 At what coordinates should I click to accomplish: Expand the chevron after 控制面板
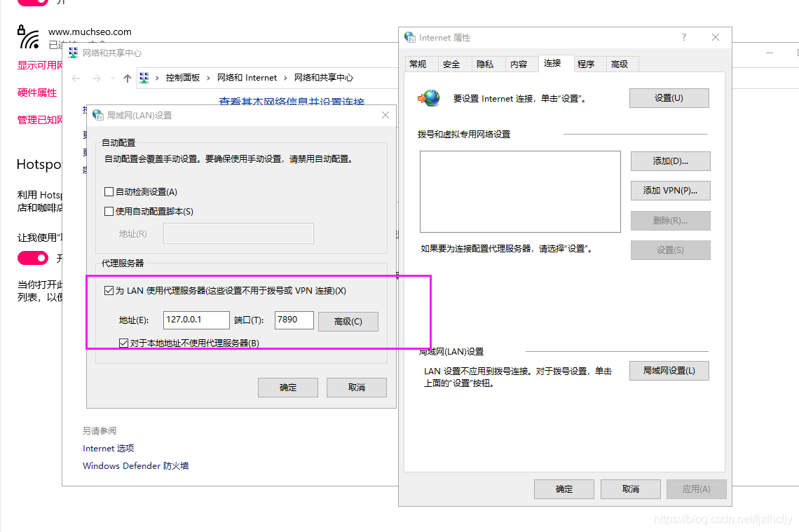click(208, 78)
